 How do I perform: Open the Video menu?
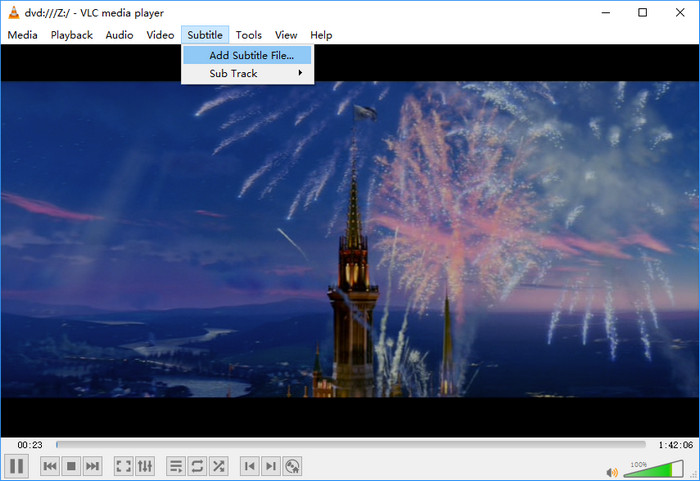(160, 35)
